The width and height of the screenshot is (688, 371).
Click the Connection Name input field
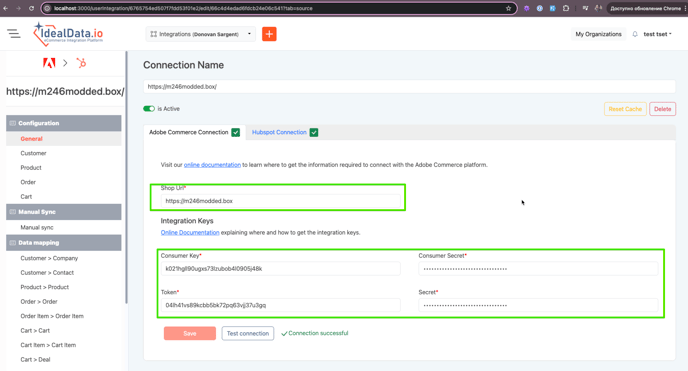tap(409, 87)
